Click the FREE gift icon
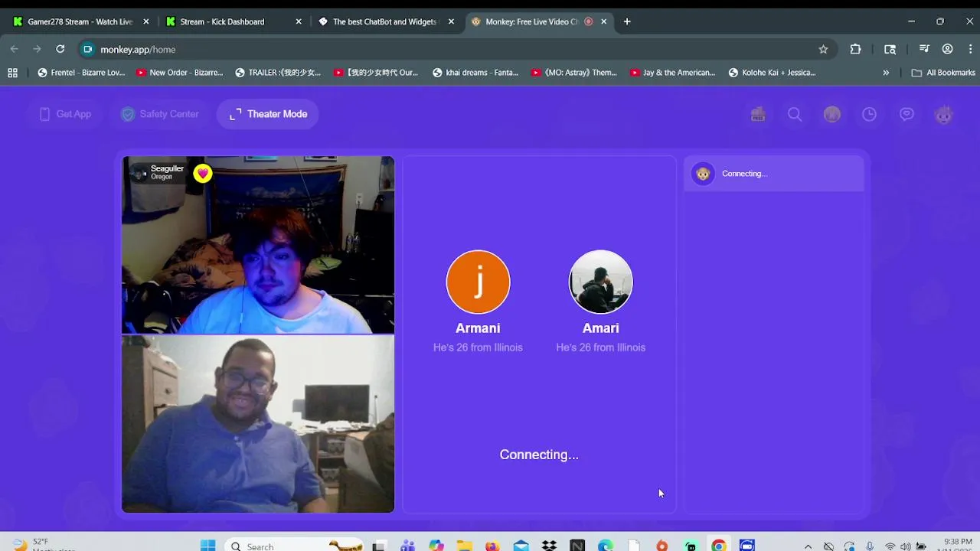The image size is (980, 551). 758,114
